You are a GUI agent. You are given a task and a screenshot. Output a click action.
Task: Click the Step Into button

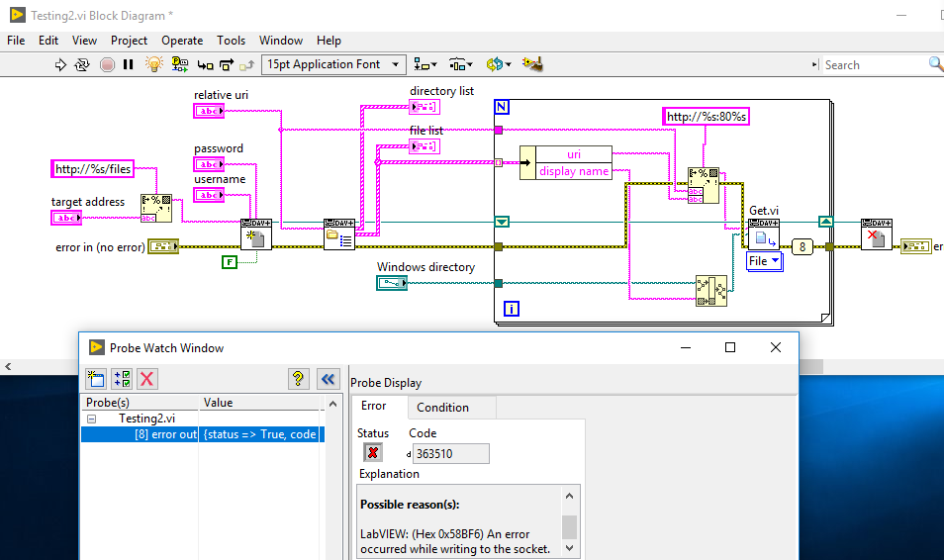click(x=205, y=65)
